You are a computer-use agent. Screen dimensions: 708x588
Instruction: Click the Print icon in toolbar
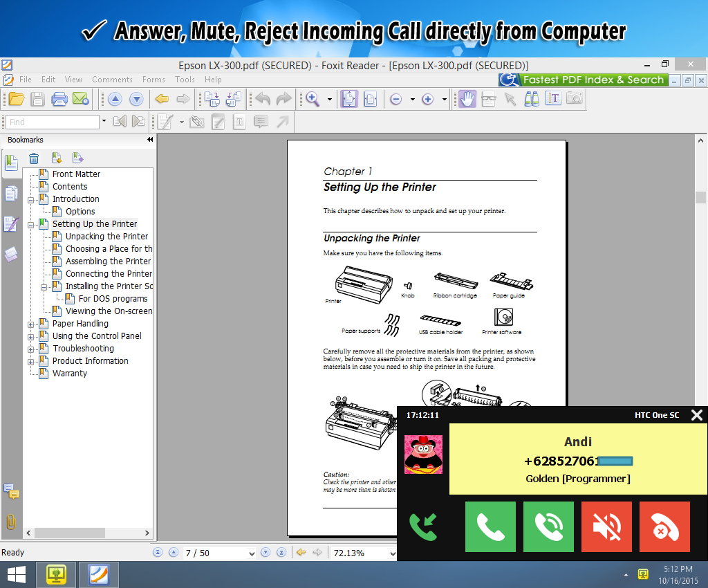[59, 99]
